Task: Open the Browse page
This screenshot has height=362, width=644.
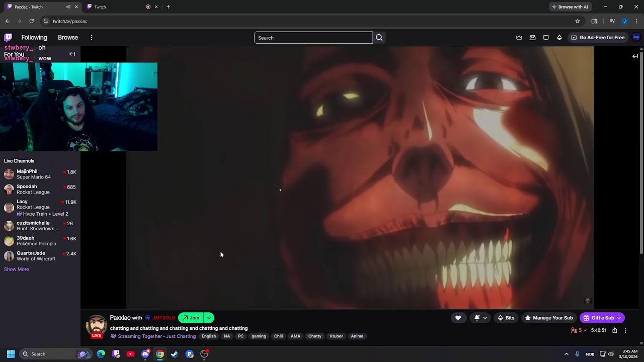Action: [x=68, y=38]
